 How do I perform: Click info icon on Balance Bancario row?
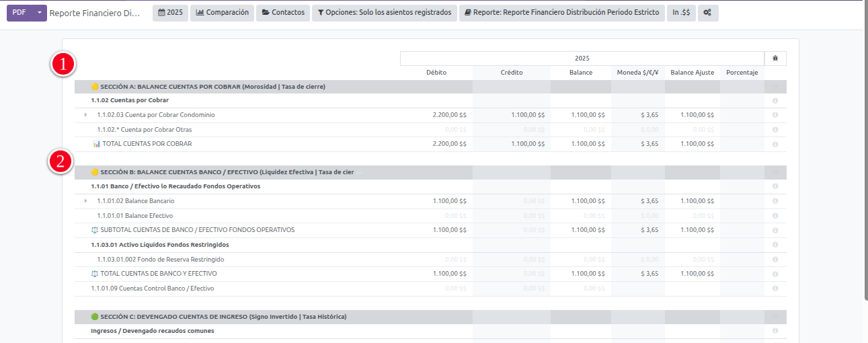[775, 201]
